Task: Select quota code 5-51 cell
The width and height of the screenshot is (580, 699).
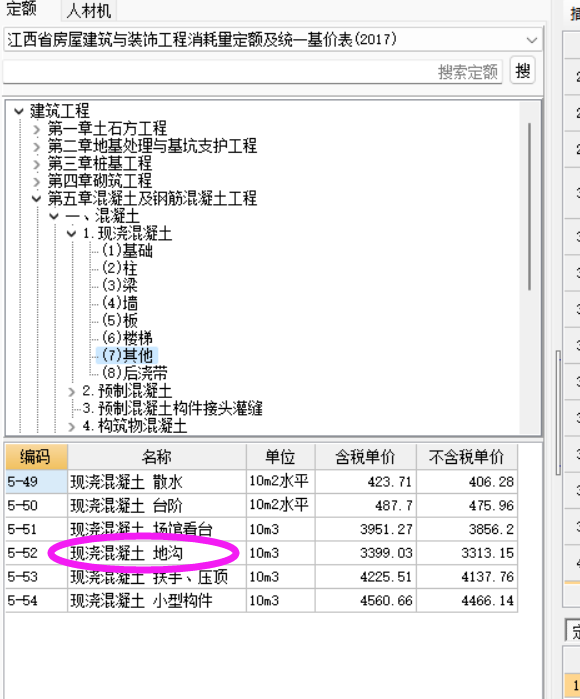Action: [x=36, y=529]
